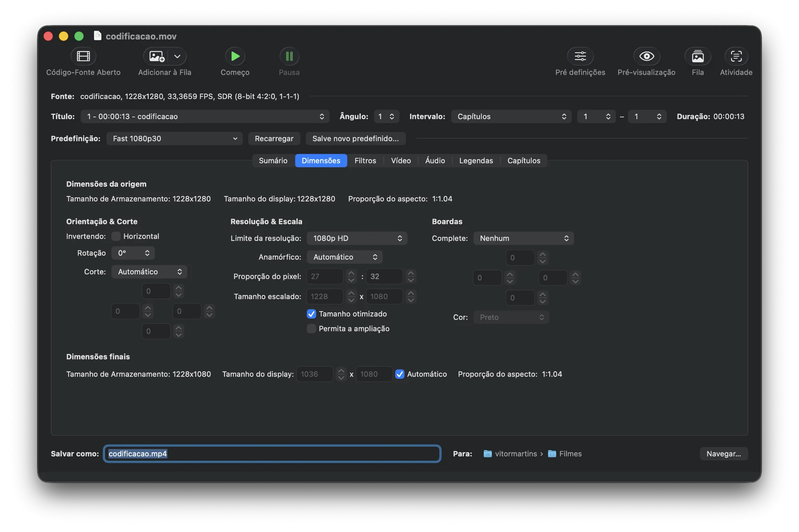Click the codificacao.mov document icon in title bar

coord(97,36)
